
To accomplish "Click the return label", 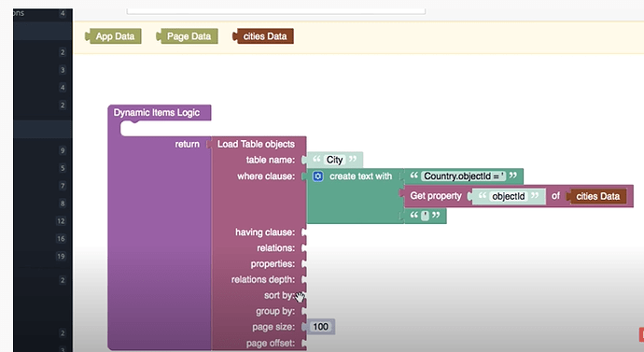I will coord(187,144).
